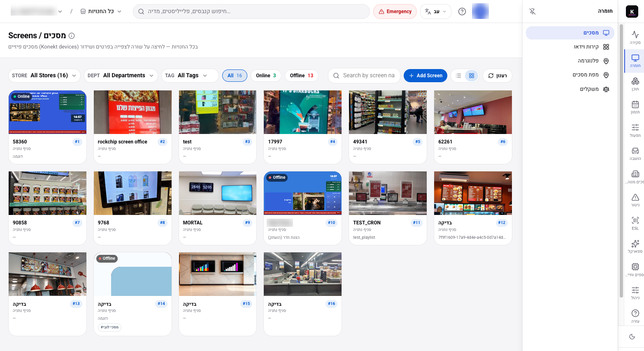Open the activity overview sidebar icon
The height and width of the screenshot is (351, 644).
pyautogui.click(x=635, y=37)
